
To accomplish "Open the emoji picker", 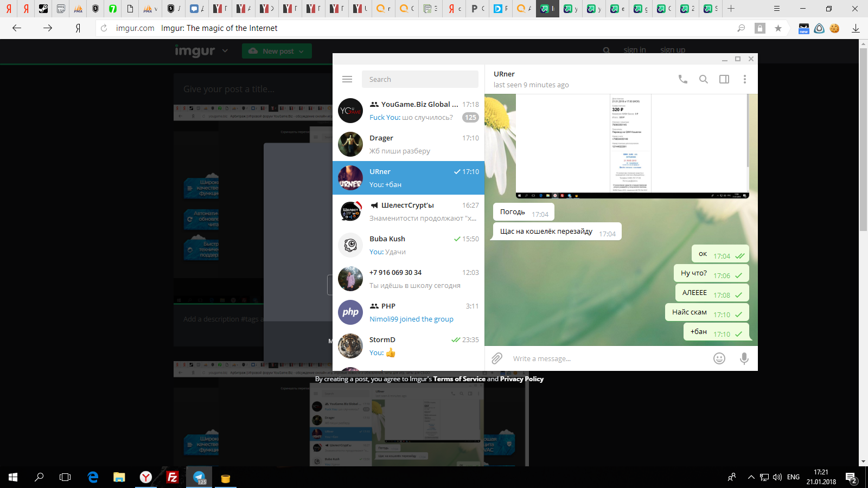I will 719,358.
